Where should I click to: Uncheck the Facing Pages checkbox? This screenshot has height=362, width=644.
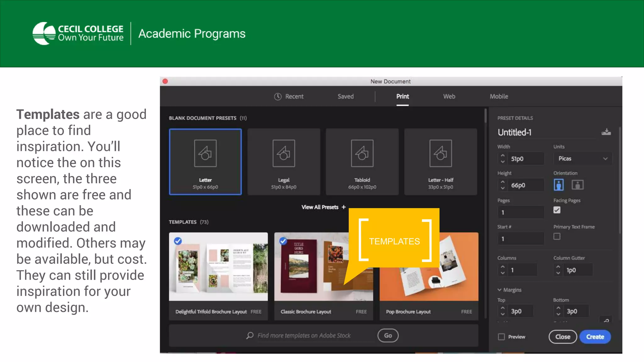[557, 210]
